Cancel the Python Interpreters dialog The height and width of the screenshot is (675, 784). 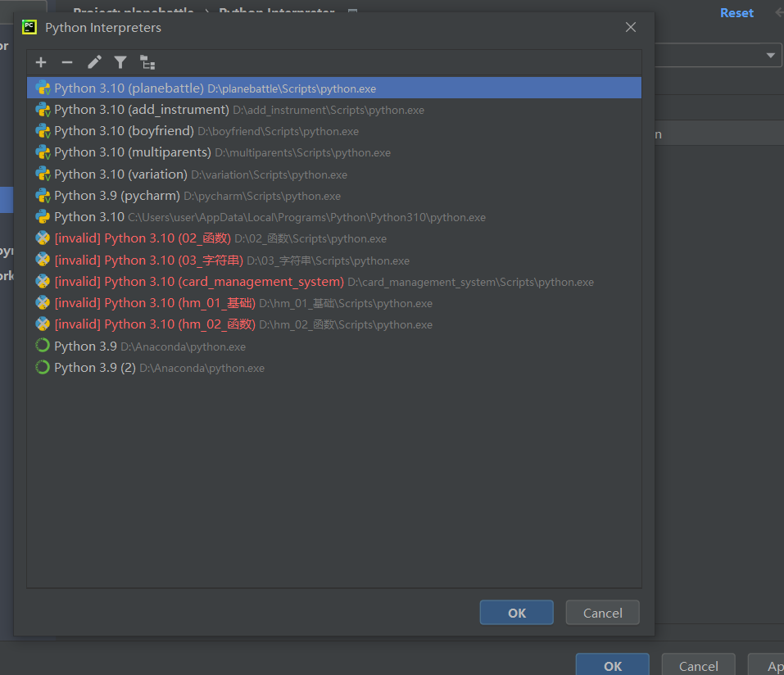(x=602, y=613)
